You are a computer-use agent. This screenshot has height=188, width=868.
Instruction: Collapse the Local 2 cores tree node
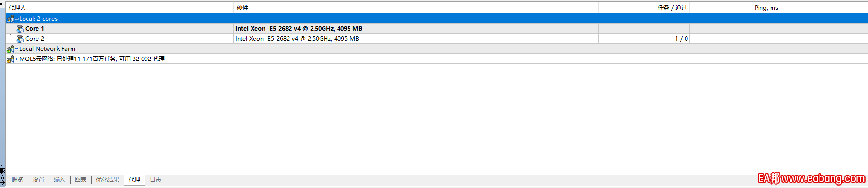coord(17,19)
